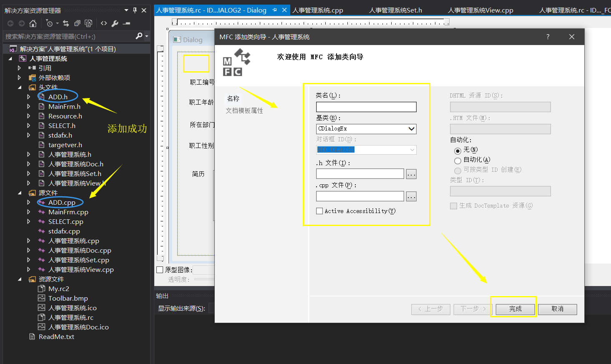Browse for the .h file with ... button
Image resolution: width=611 pixels, height=364 pixels.
tap(411, 174)
